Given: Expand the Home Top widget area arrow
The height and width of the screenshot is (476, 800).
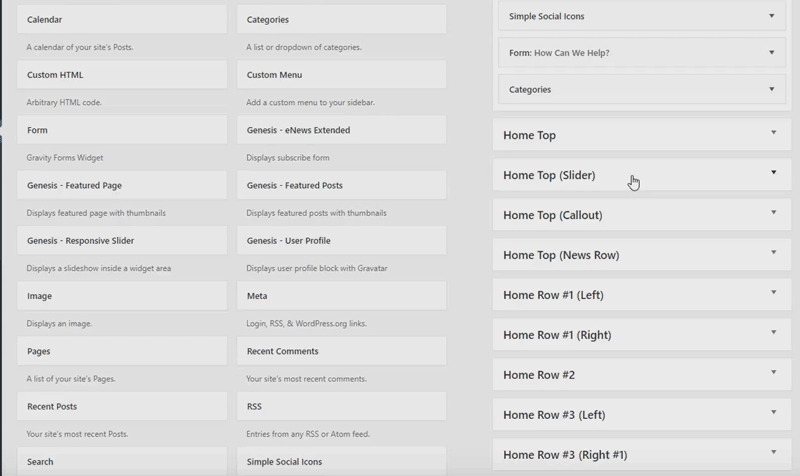Looking at the screenshot, I should click(773, 133).
